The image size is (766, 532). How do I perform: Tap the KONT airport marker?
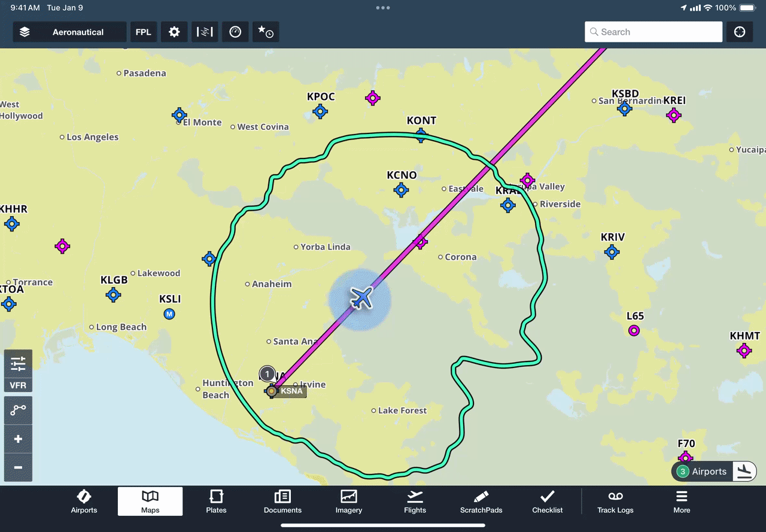pos(421,134)
